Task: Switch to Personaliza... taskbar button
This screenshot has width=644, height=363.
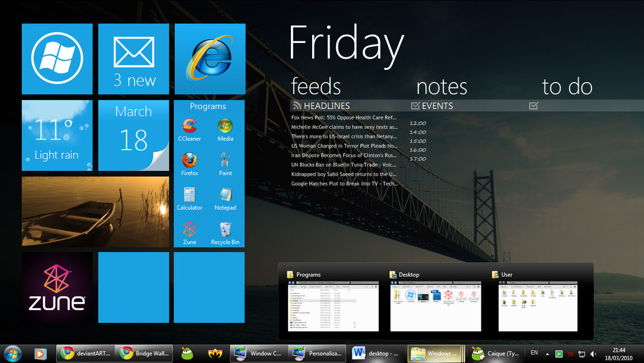Action: 317,353
